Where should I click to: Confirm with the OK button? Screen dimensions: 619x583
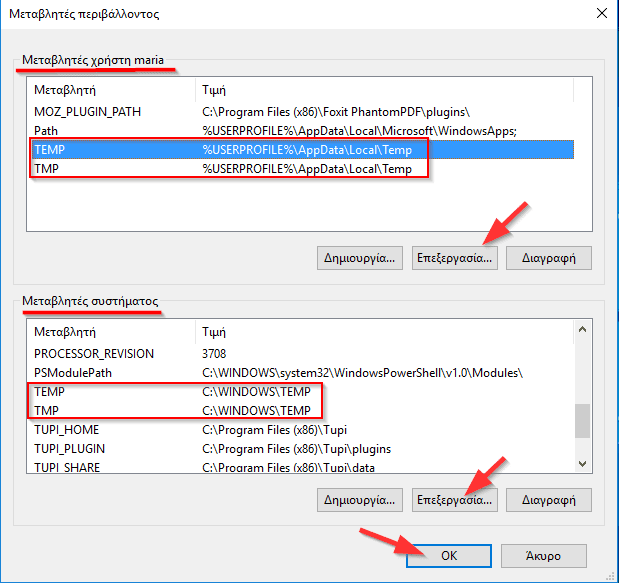449,556
